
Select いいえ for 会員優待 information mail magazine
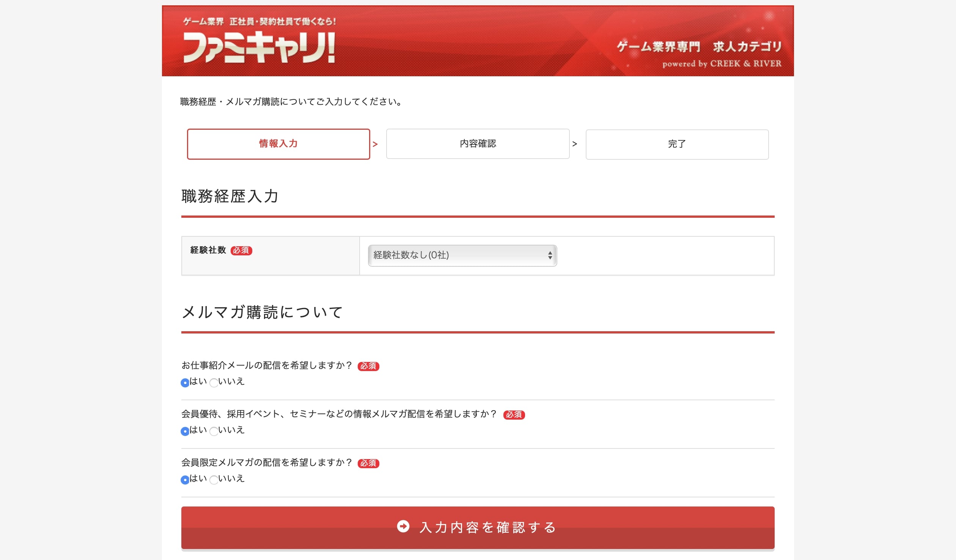[214, 431]
